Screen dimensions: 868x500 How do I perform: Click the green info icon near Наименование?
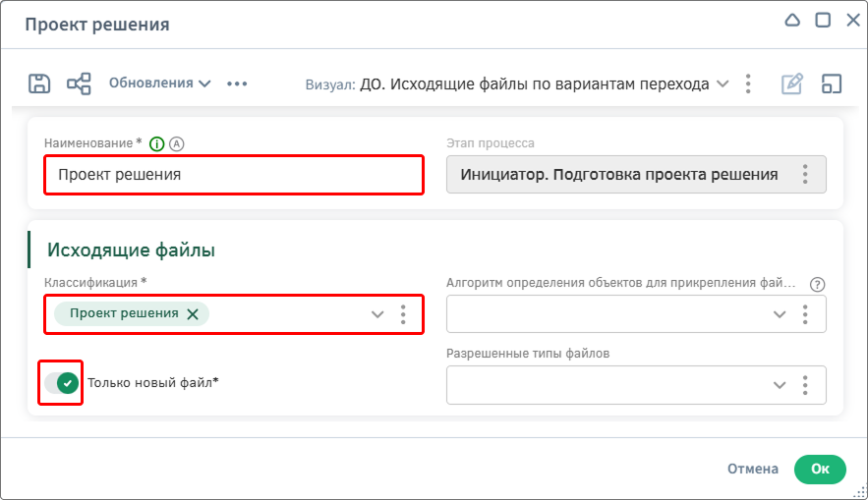pyautogui.click(x=156, y=143)
